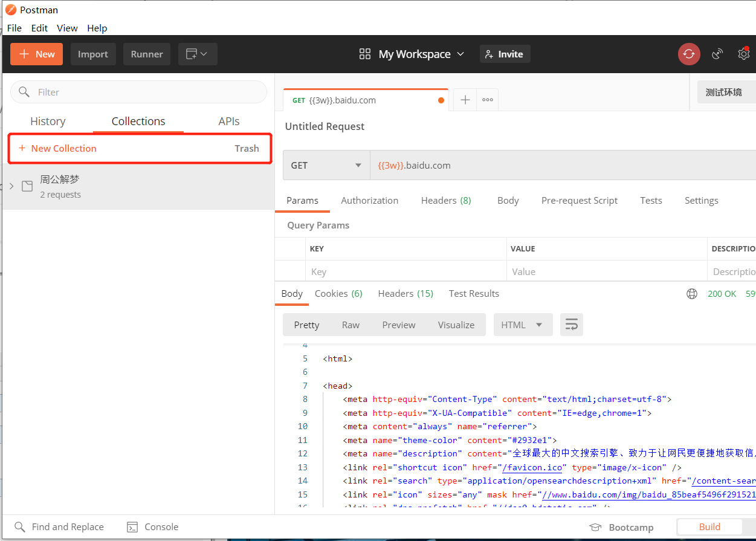Click the 200 OK response status
This screenshot has height=541, width=756.
click(x=722, y=294)
